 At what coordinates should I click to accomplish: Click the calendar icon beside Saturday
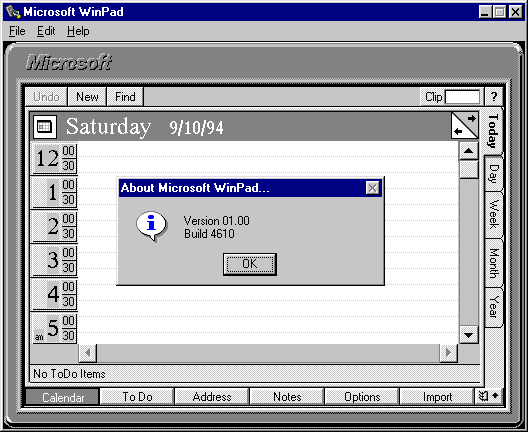45,127
